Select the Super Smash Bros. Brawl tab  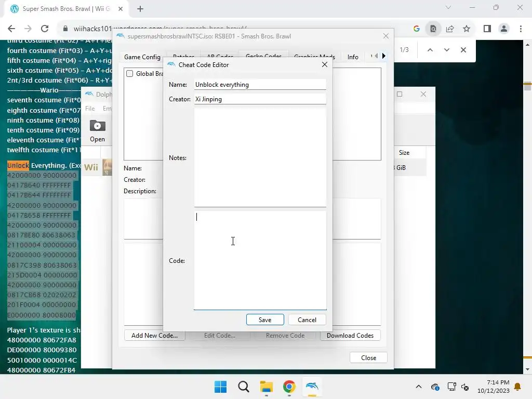tap(66, 9)
